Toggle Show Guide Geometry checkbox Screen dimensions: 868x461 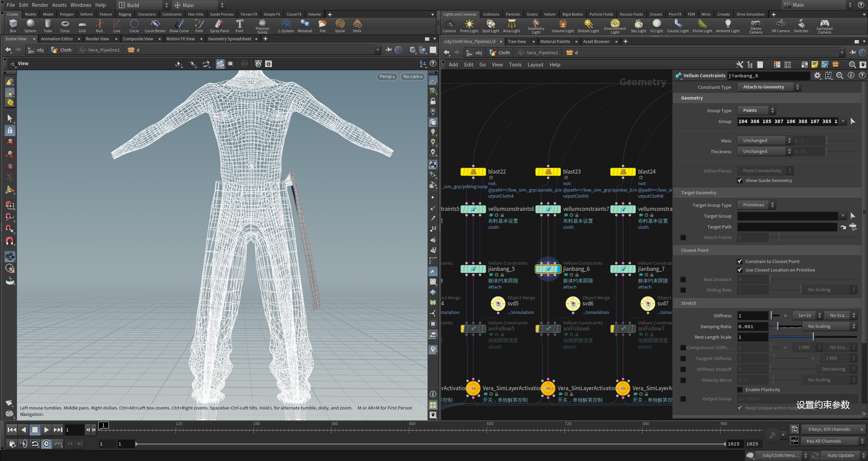pyautogui.click(x=740, y=181)
